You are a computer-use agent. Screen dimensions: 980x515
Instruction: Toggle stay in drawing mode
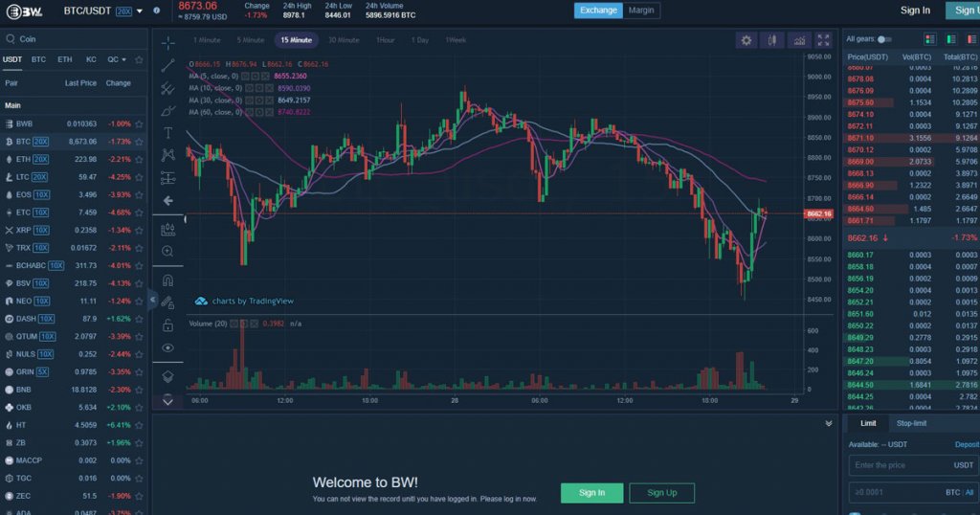(x=167, y=303)
